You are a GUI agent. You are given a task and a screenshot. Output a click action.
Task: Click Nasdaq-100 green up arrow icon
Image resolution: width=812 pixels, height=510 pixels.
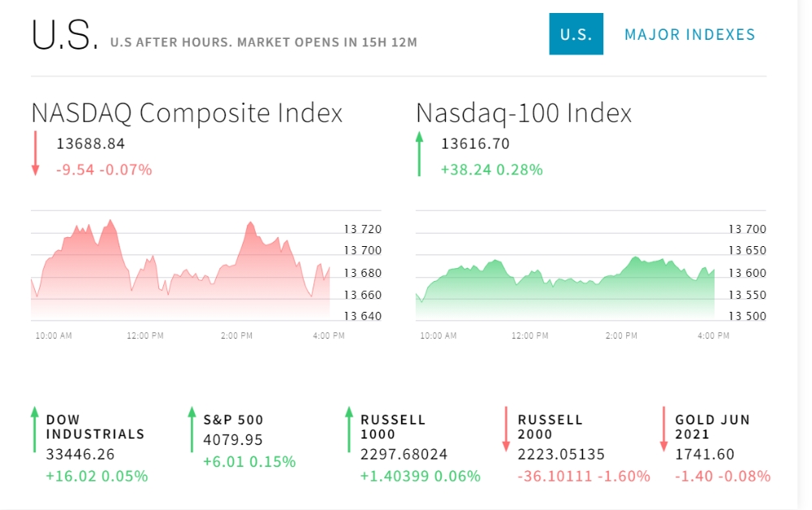[420, 154]
